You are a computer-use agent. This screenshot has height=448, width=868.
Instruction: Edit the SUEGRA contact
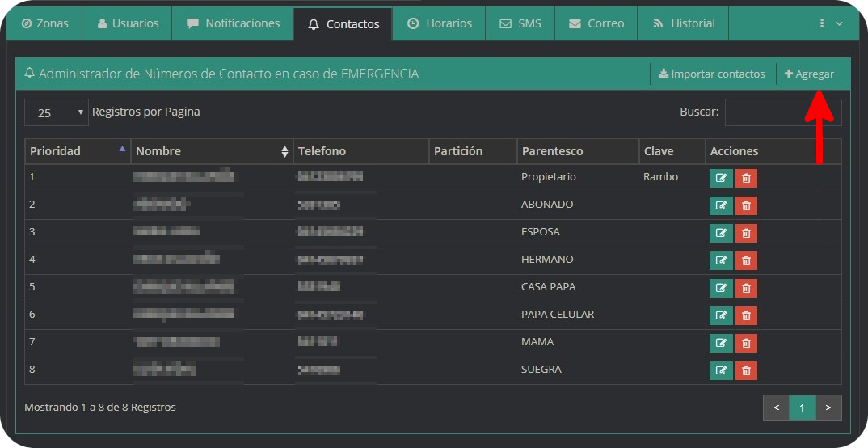721,370
